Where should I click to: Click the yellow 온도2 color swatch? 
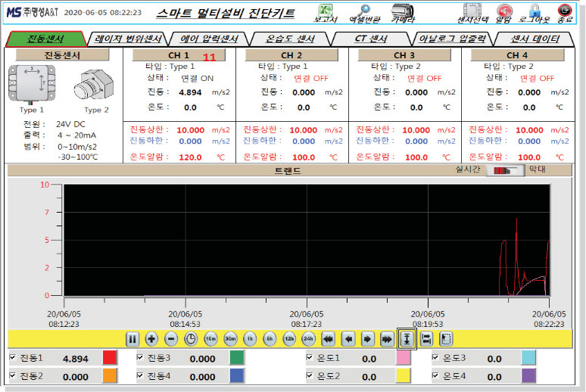[x=404, y=375]
